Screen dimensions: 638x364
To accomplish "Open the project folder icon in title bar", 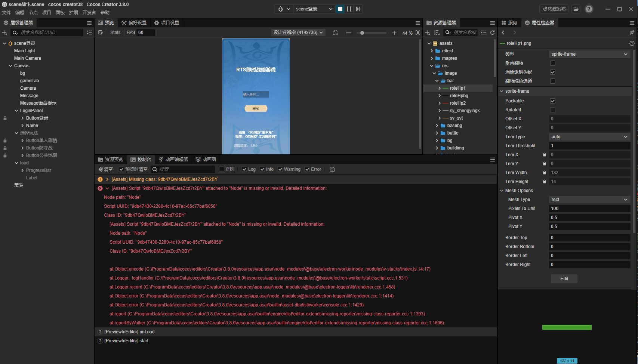I will (576, 9).
